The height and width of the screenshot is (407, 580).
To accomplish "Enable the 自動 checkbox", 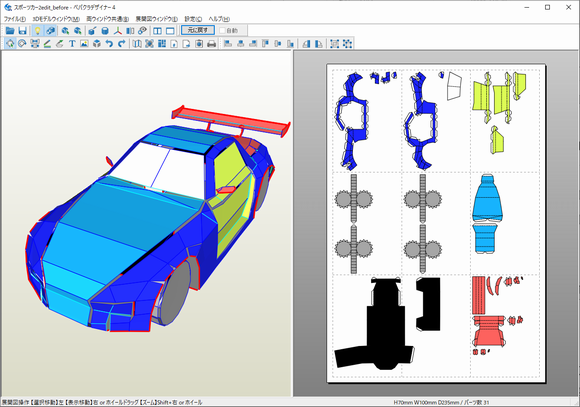I will pyautogui.click(x=222, y=30).
